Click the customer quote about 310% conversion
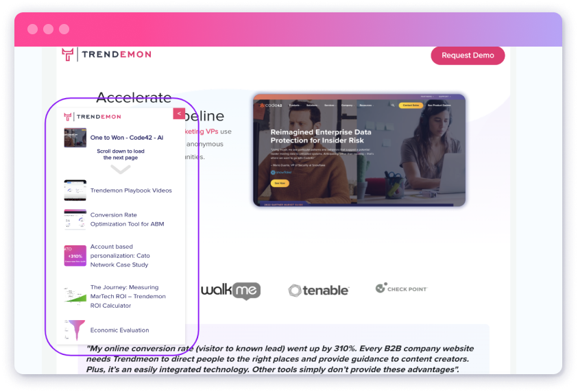The image size is (578, 392). tap(280, 359)
